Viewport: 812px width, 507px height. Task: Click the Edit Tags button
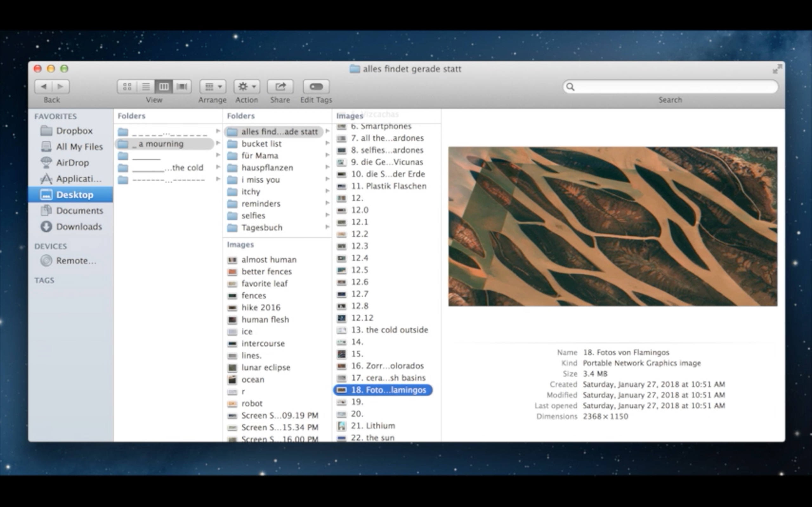coord(316,87)
